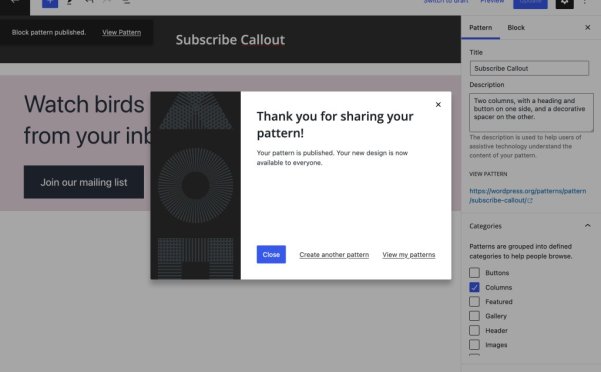
Task: Click the Your pattern is published message
Action: click(332, 158)
